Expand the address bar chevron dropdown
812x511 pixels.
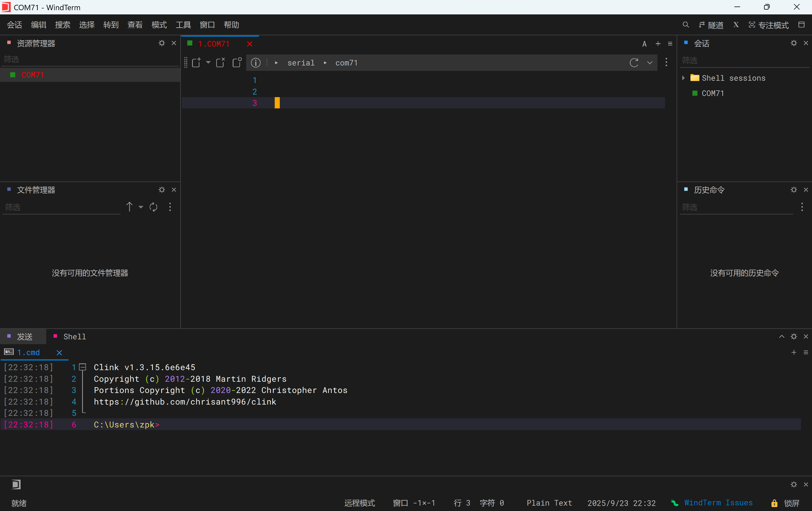click(650, 63)
